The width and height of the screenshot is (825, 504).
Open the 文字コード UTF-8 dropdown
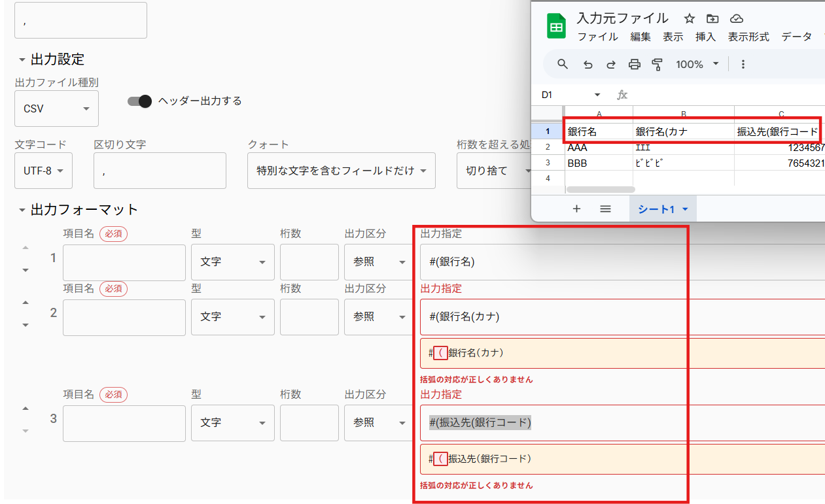click(43, 171)
